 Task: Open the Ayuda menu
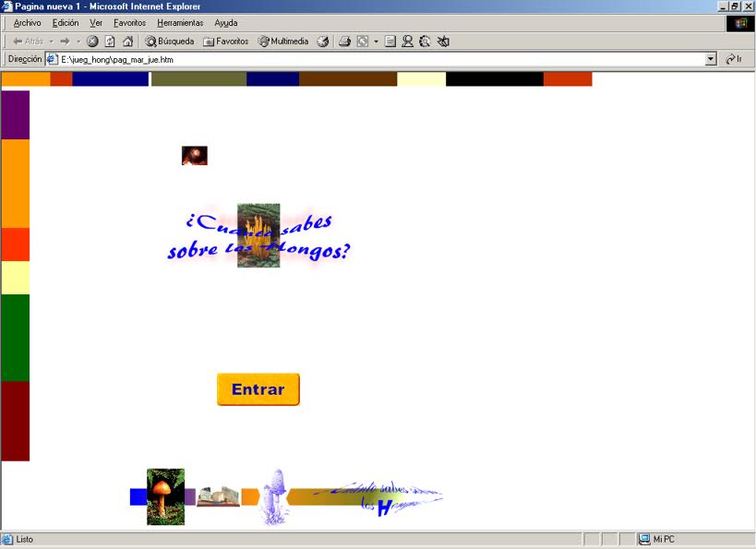coord(225,23)
